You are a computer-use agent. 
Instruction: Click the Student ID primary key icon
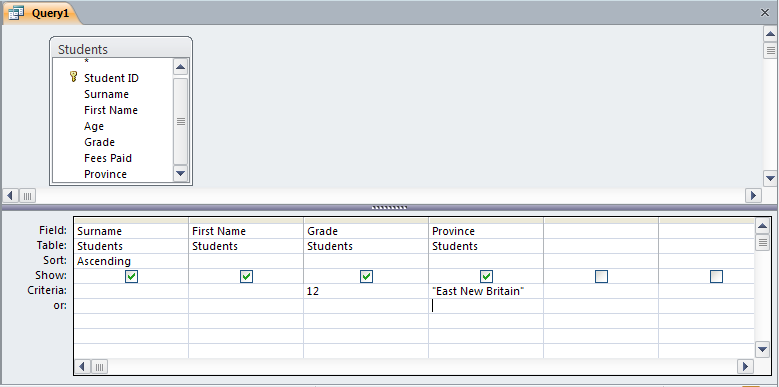pos(74,77)
